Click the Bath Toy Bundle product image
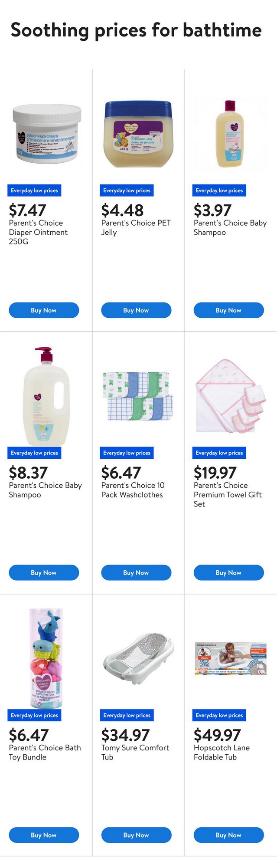This screenshot has width=277, height=868. 46,658
